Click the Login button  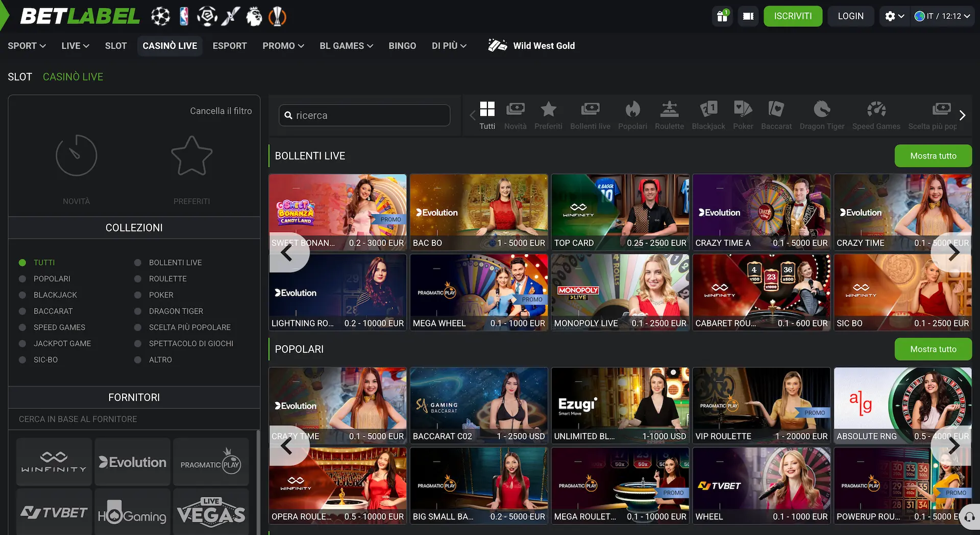(x=850, y=16)
